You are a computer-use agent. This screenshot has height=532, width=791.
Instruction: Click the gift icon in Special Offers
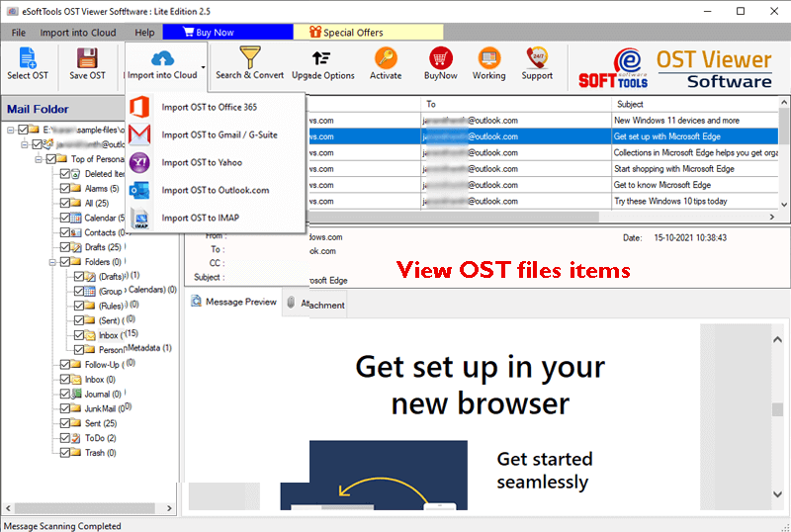(315, 32)
